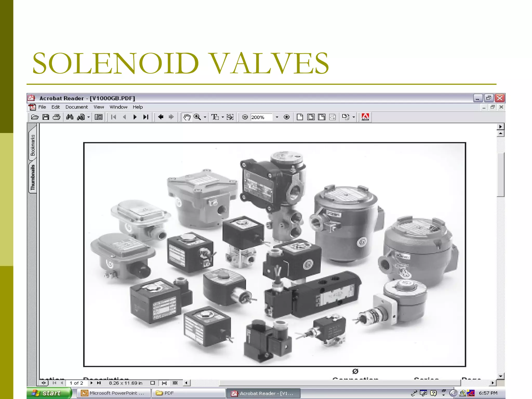Open the document pane menu arrow above scrollbar

coord(500,127)
